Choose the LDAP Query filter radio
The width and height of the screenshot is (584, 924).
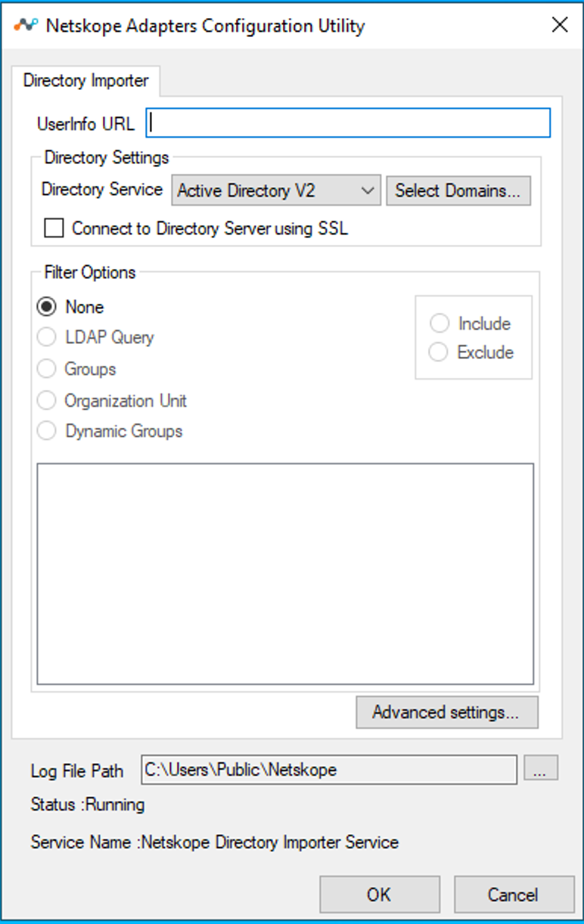pos(47,337)
